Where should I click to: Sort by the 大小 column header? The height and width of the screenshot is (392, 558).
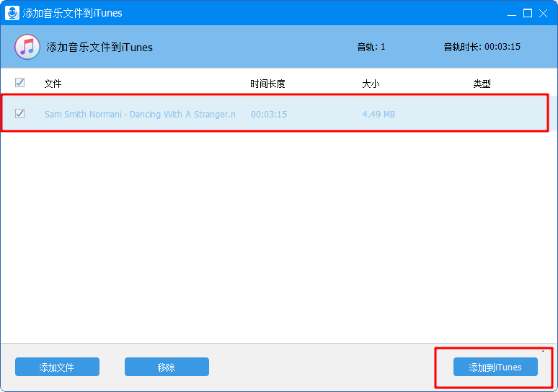point(371,84)
